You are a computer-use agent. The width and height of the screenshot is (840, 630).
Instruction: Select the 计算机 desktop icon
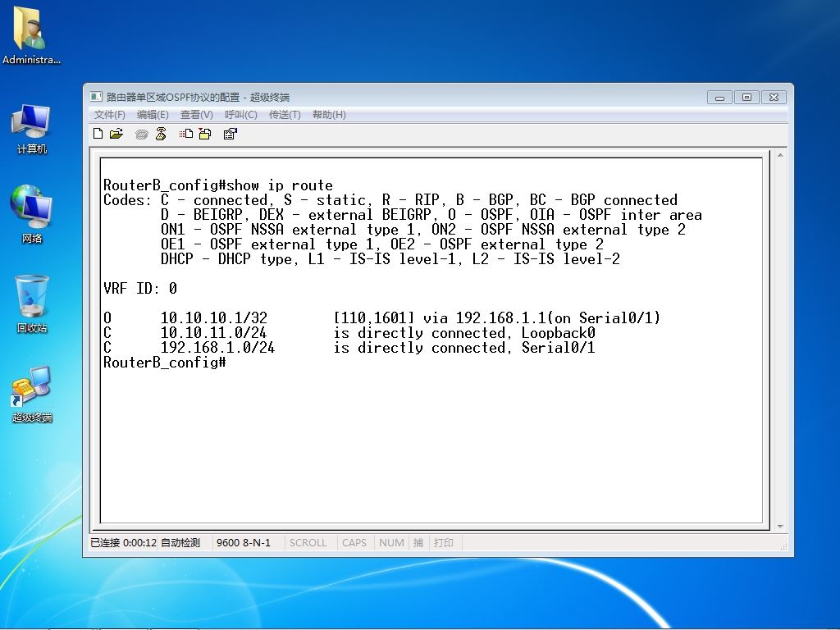(32, 129)
